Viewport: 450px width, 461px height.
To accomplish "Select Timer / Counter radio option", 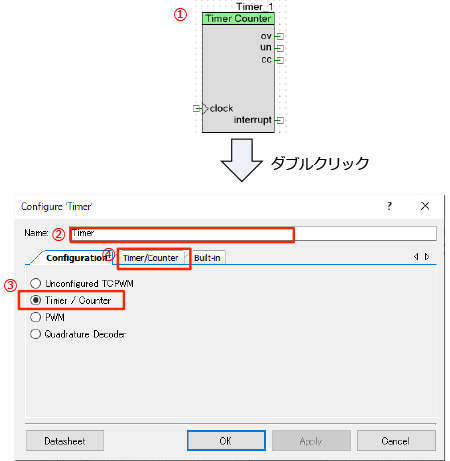I will (35, 300).
